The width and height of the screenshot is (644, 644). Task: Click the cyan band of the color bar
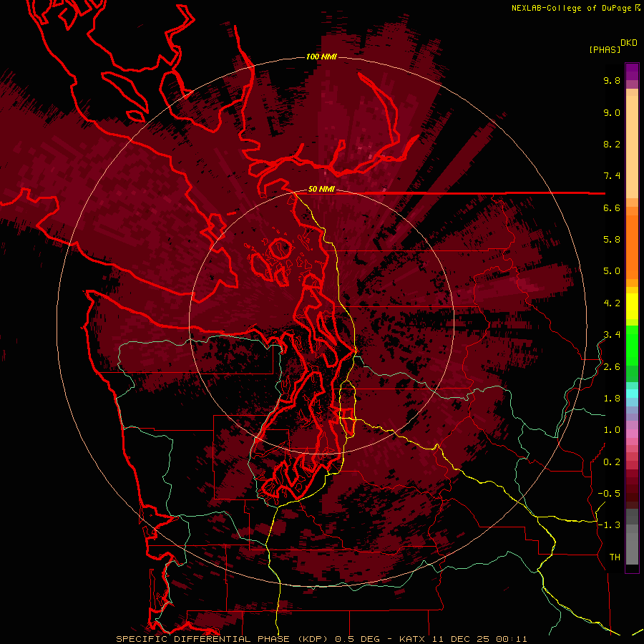(632, 394)
